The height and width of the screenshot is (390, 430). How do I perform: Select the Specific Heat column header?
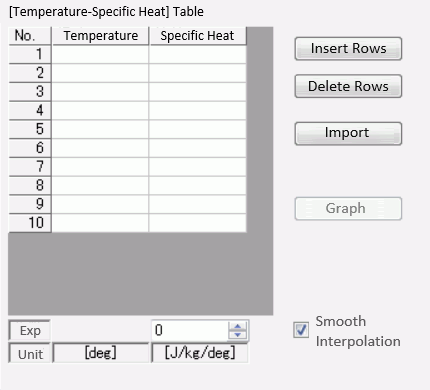[x=198, y=36]
